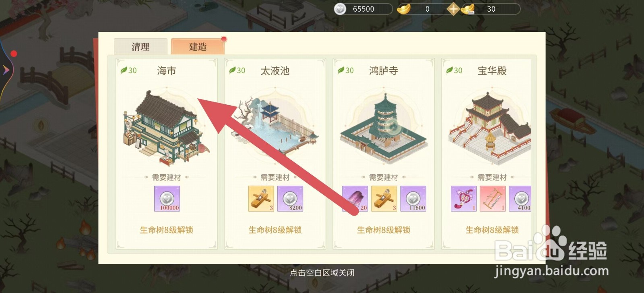This screenshot has height=293, width=644.
Task: Tap the wood planer material under 太液池
Action: click(x=261, y=199)
